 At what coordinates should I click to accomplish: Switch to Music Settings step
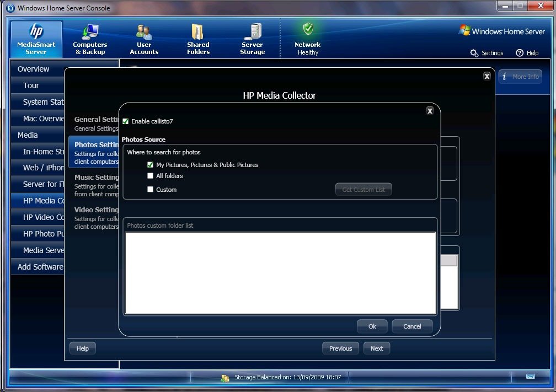pyautogui.click(x=96, y=185)
